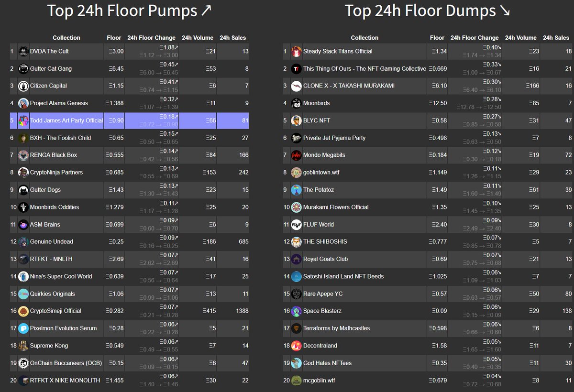Click the Steady Stack Titans Official icon
Screen dimensions: 574x392
click(x=296, y=51)
